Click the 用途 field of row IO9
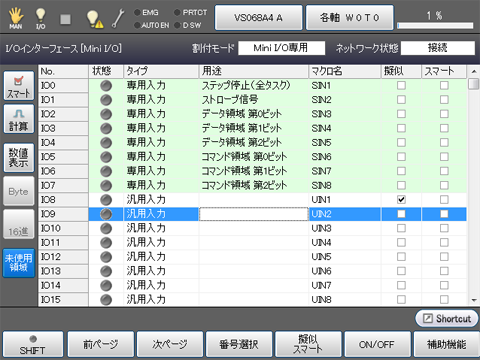Screen dimensions: 480x360 tap(254, 214)
